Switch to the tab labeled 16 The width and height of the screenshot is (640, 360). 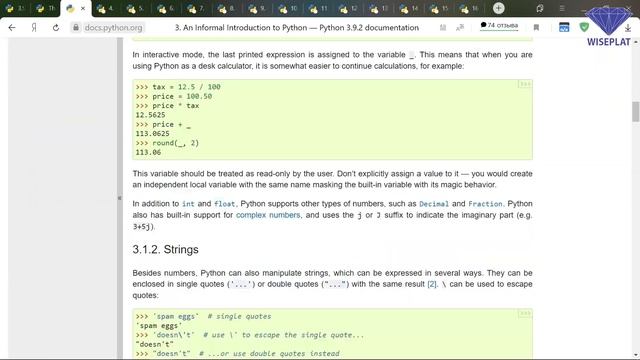click(x=469, y=8)
